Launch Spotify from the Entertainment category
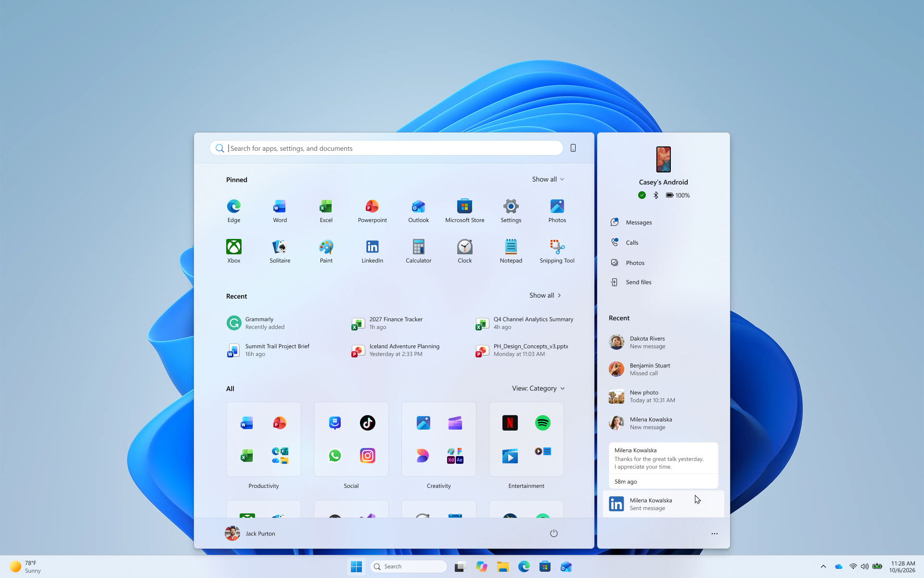 pyautogui.click(x=543, y=423)
